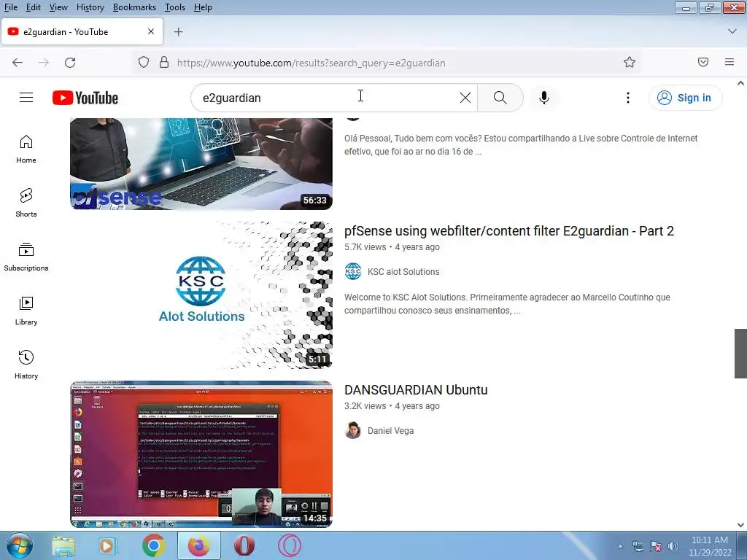Open Firefox application menu
Viewport: 747px width, 560px height.
729,62
